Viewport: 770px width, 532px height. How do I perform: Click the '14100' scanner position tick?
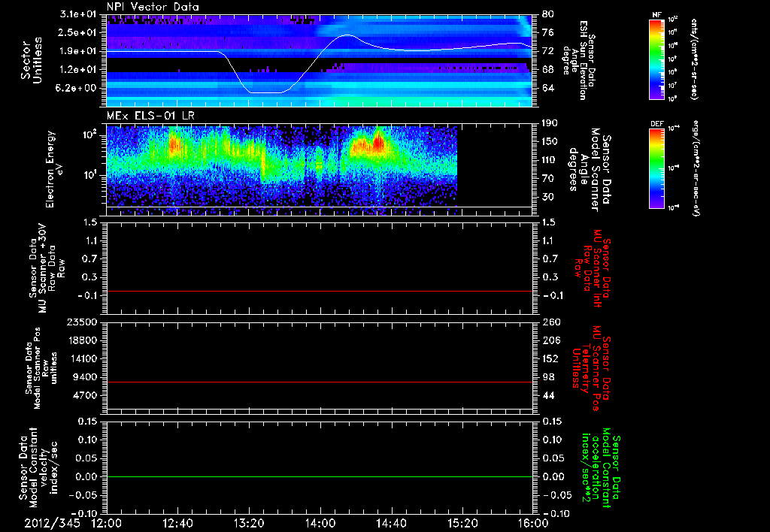coord(81,358)
